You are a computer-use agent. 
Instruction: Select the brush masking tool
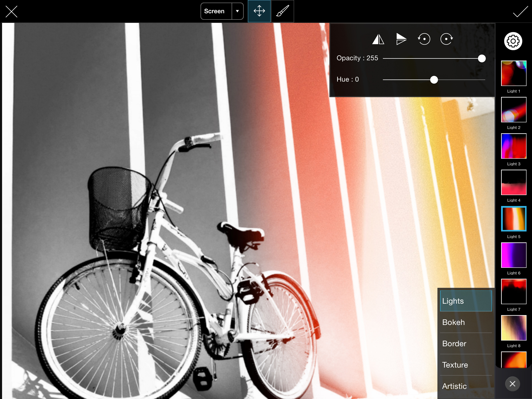point(282,11)
